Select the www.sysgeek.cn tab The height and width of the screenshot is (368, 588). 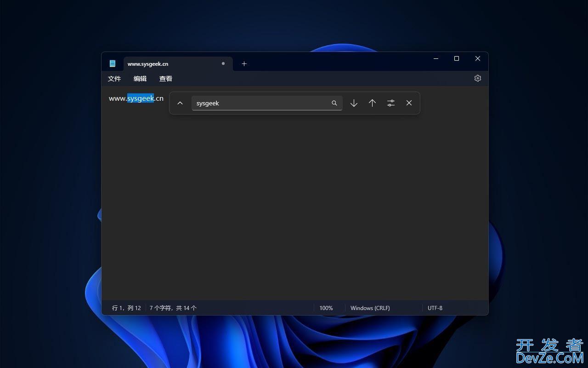click(178, 64)
